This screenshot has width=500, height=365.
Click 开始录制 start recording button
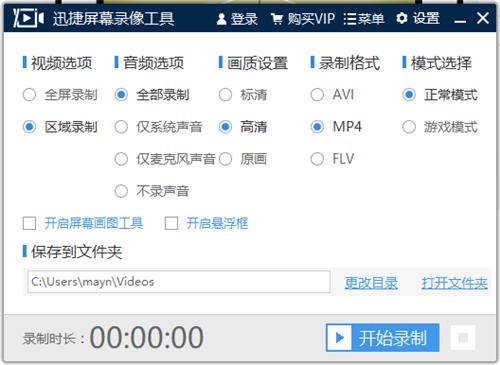click(x=382, y=337)
